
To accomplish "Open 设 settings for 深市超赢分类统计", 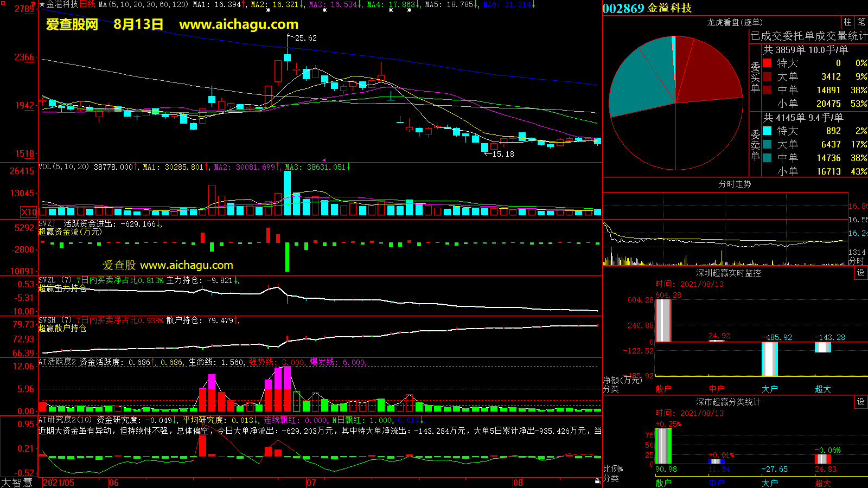I will click(860, 402).
